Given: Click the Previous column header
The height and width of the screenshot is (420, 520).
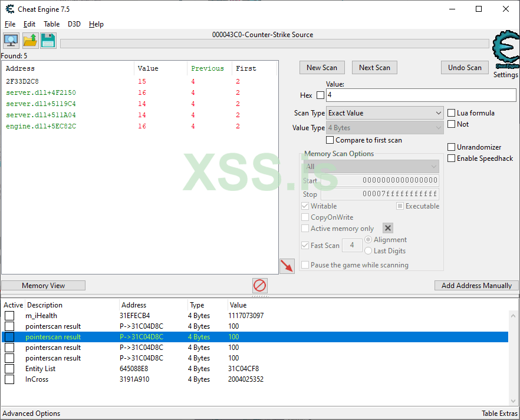Looking at the screenshot, I should (210, 68).
